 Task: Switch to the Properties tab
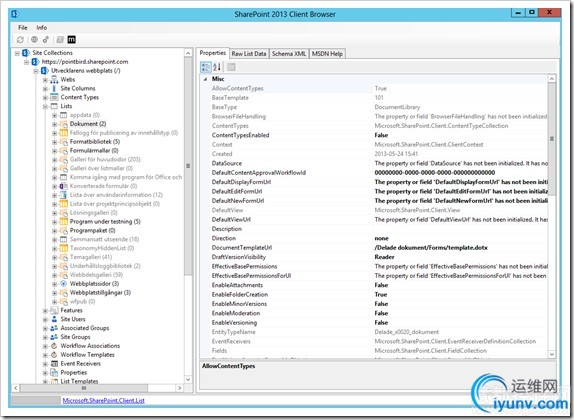213,53
